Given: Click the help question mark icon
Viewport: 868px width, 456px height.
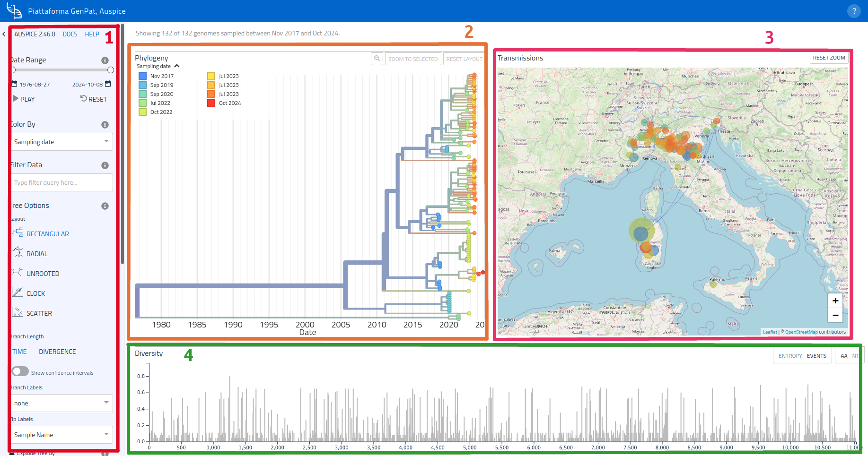Looking at the screenshot, I should click(853, 11).
